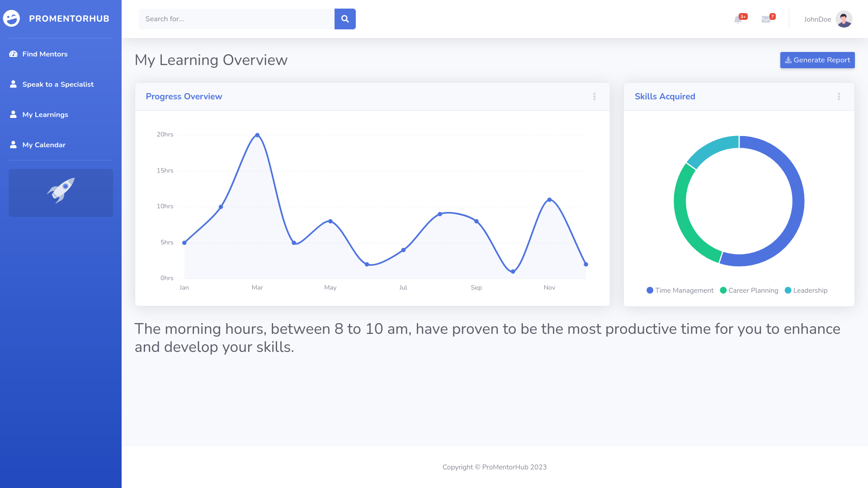Open the envelope messages icon
Image resolution: width=868 pixels, height=488 pixels.
click(x=766, y=19)
